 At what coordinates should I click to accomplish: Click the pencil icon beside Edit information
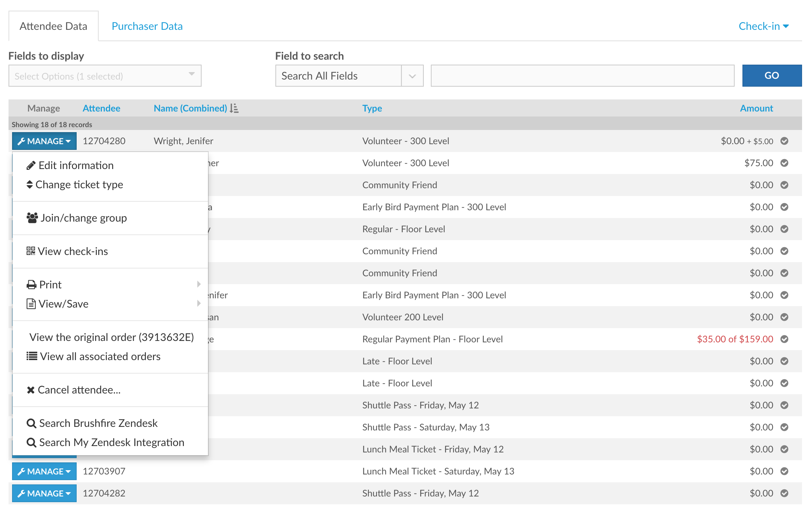31,165
